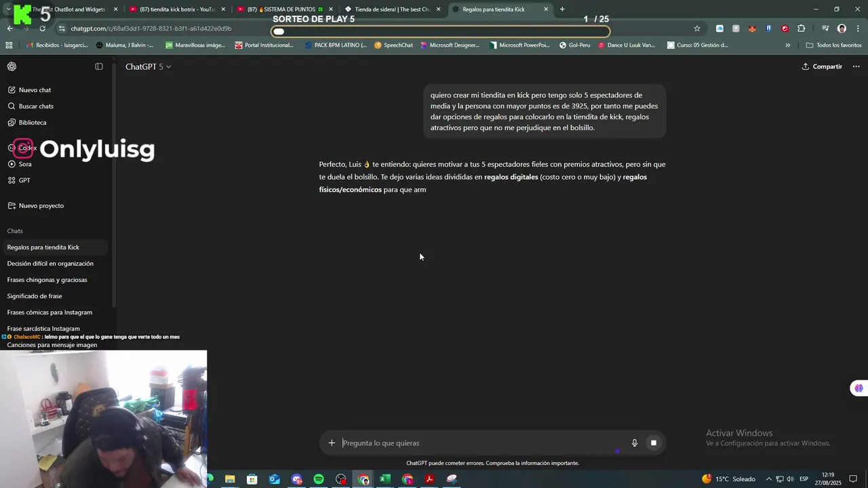Open 'Microsoft Designer' bookmark
The height and width of the screenshot is (488, 868).
[x=450, y=45]
